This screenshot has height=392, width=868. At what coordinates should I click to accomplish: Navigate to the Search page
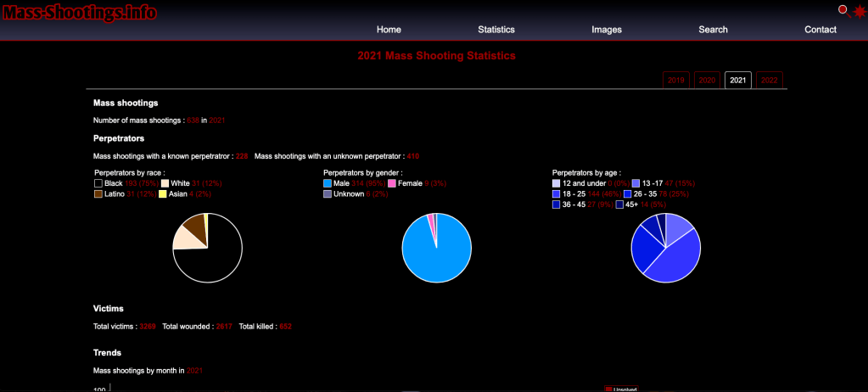713,30
